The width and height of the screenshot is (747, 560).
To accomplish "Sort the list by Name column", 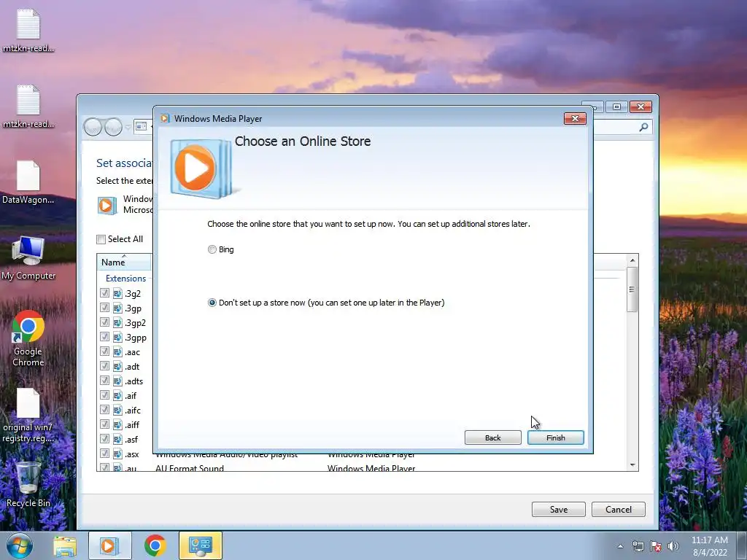I will pyautogui.click(x=124, y=262).
